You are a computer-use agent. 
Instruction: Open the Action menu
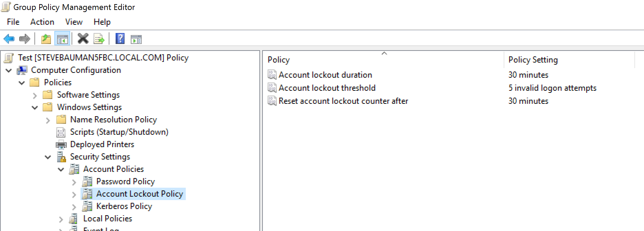42,22
